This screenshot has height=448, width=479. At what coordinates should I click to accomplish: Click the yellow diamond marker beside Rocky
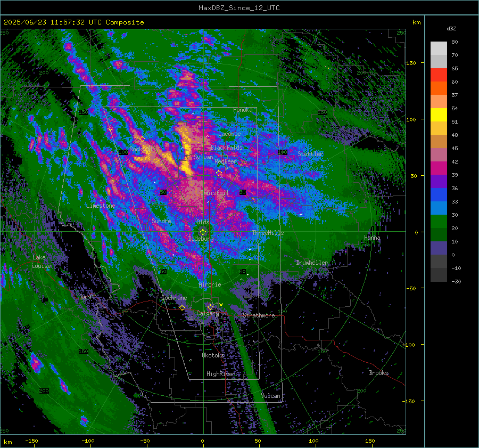[x=142, y=139]
